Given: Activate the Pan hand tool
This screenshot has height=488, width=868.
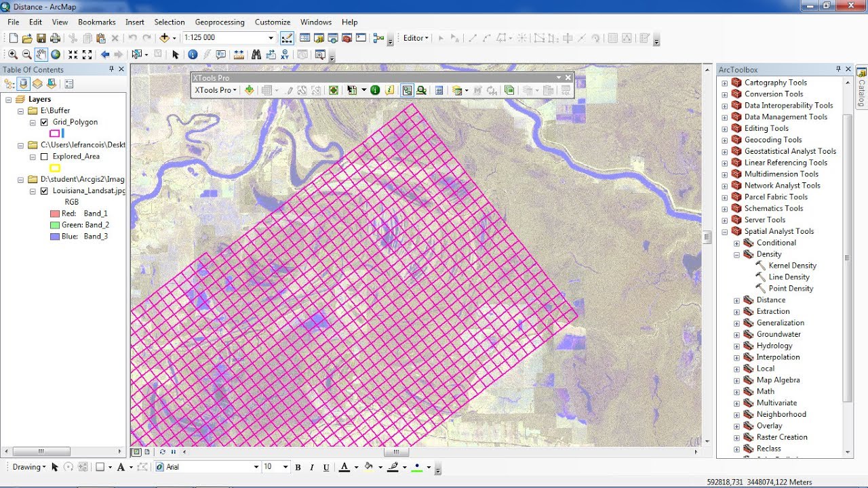Looking at the screenshot, I should pyautogui.click(x=41, y=54).
